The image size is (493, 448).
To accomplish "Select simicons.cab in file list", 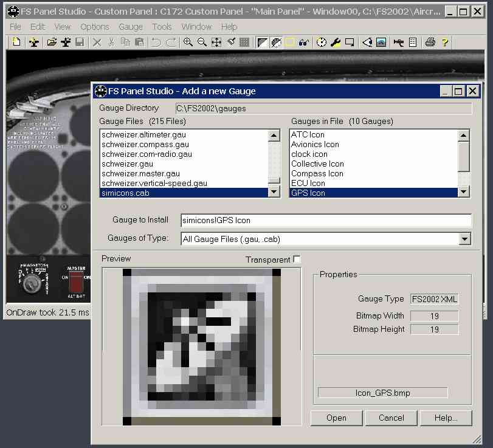I will click(x=184, y=193).
